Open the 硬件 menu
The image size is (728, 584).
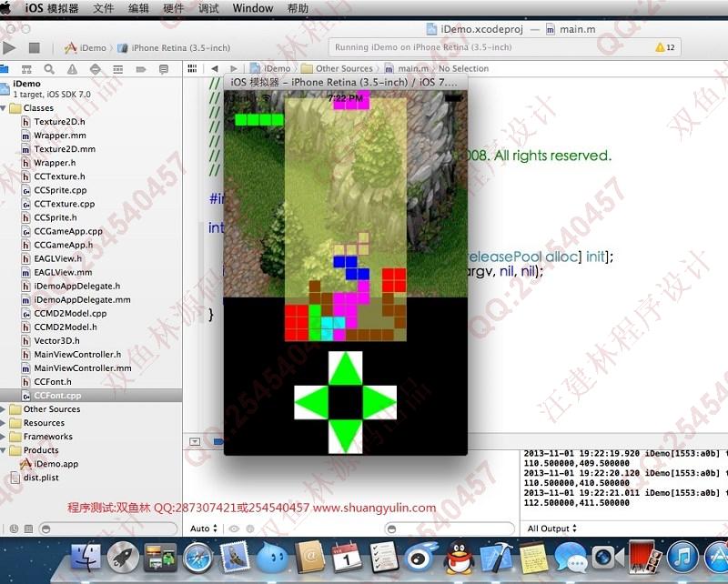(174, 8)
